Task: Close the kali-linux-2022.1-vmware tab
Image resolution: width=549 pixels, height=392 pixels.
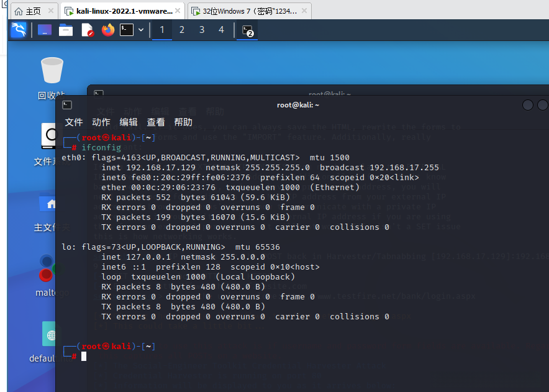Action: click(178, 11)
